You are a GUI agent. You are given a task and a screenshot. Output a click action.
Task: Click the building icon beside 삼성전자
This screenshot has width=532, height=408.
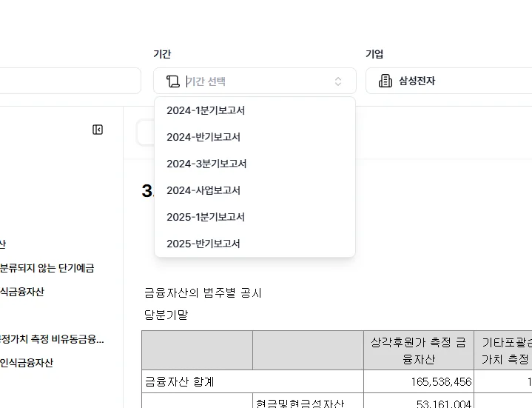tap(385, 81)
